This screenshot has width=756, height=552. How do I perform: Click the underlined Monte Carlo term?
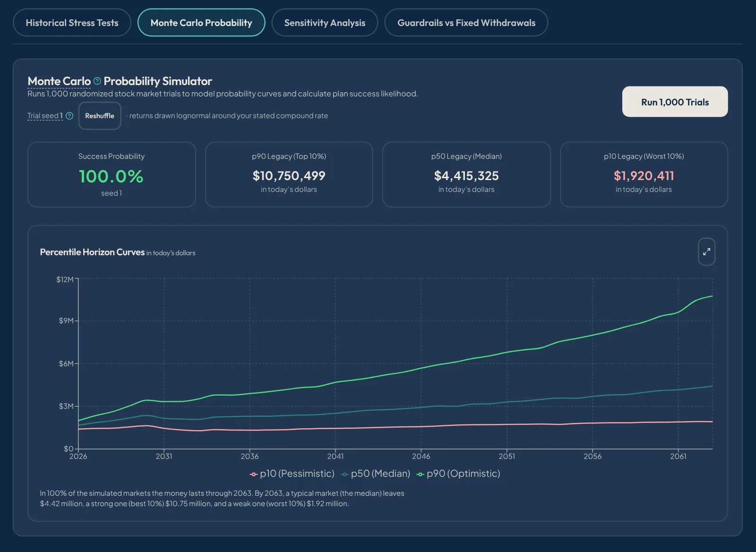click(x=59, y=81)
